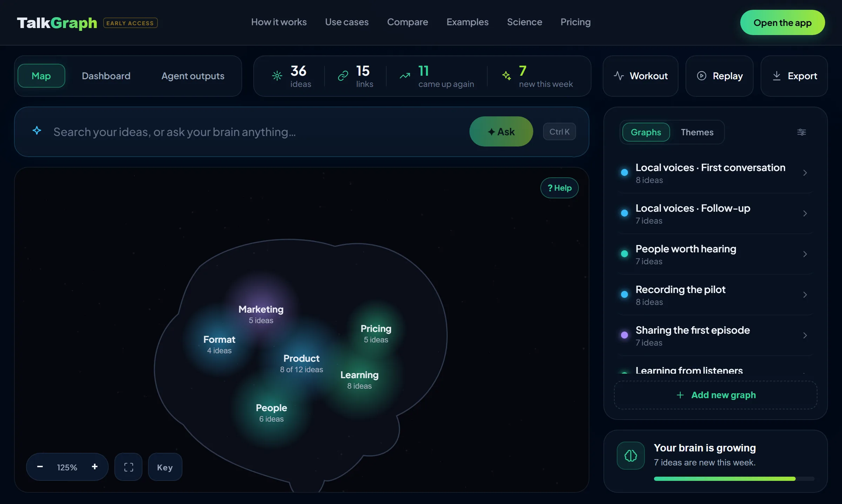Click blue dot of Recording the pilot

(624, 294)
